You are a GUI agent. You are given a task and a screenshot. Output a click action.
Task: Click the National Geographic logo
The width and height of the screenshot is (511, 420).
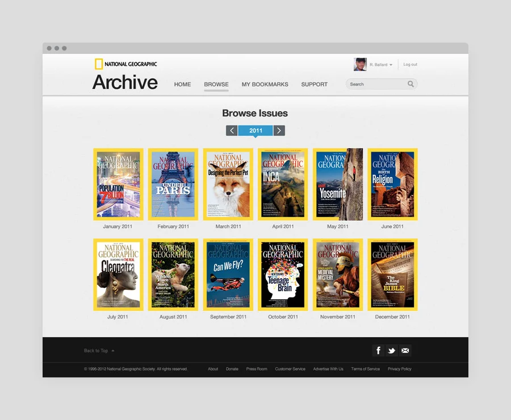click(x=126, y=64)
